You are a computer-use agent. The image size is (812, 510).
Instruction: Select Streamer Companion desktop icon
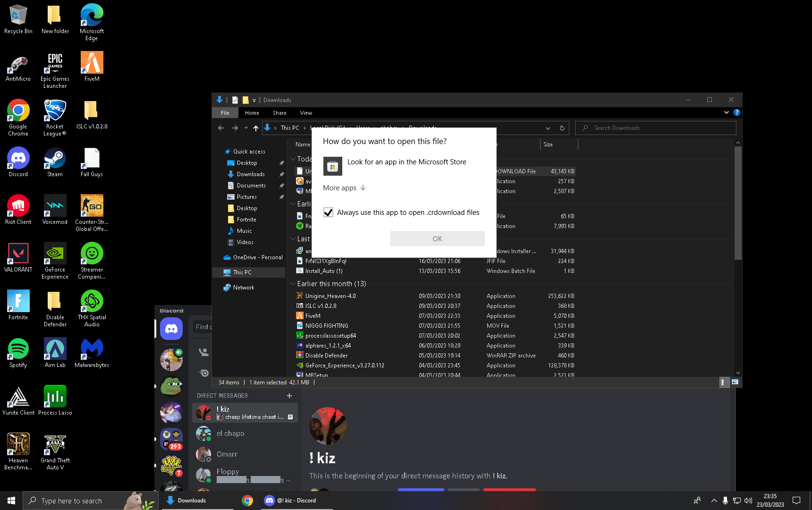[92, 261]
